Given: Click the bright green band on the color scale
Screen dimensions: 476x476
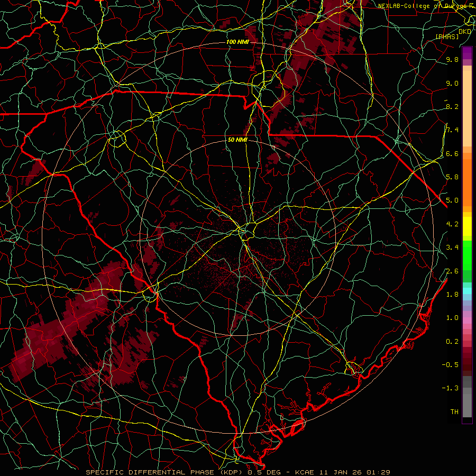Looking at the screenshot, I should tap(467, 254).
